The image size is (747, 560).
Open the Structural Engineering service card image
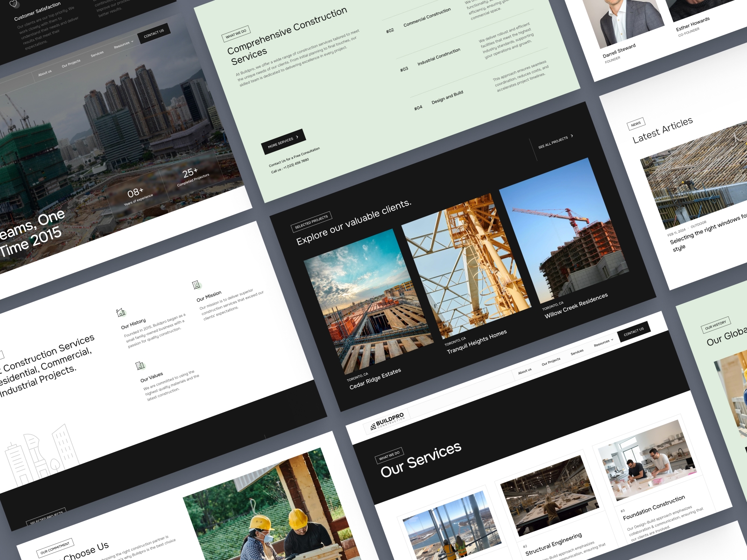[x=549, y=496]
